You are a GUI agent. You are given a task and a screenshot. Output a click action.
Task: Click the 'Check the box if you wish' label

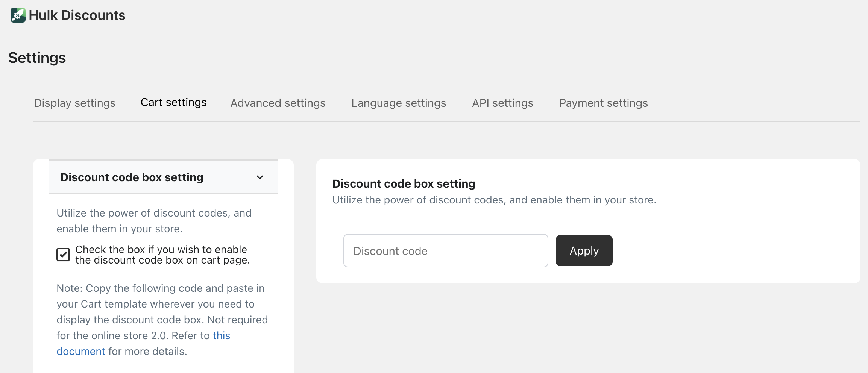(162, 255)
